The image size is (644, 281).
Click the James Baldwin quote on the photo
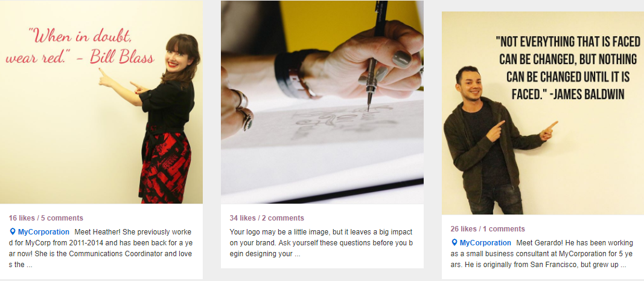coord(567,68)
